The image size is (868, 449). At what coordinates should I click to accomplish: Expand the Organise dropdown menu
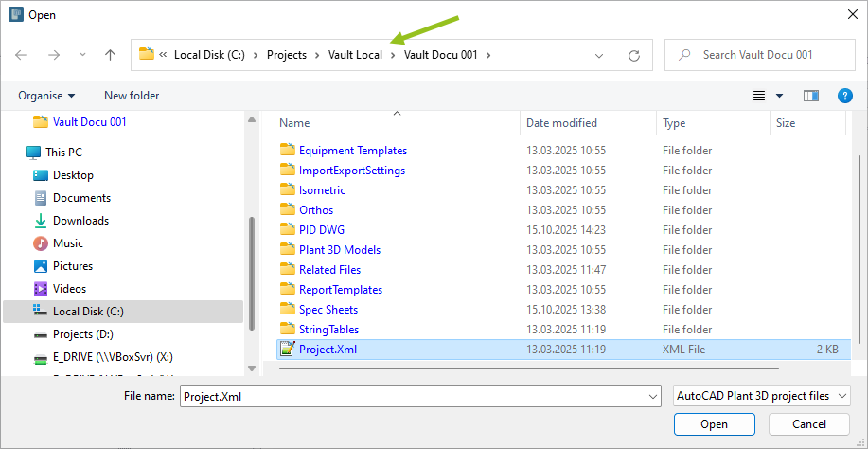coord(46,96)
